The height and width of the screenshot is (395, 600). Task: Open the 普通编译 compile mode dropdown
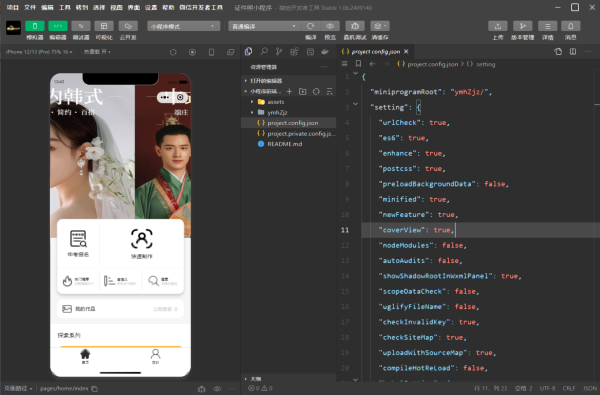264,26
